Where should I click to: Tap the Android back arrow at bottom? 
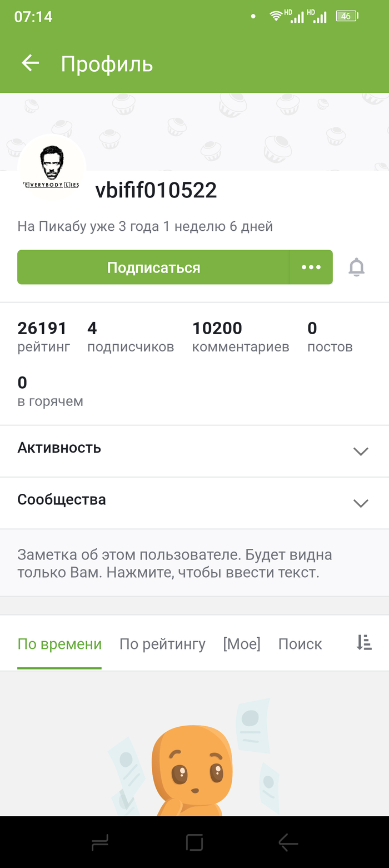coord(288,842)
